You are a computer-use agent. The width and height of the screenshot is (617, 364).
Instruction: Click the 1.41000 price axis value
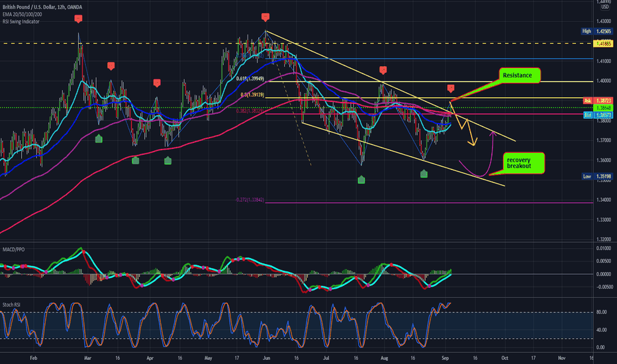(603, 62)
